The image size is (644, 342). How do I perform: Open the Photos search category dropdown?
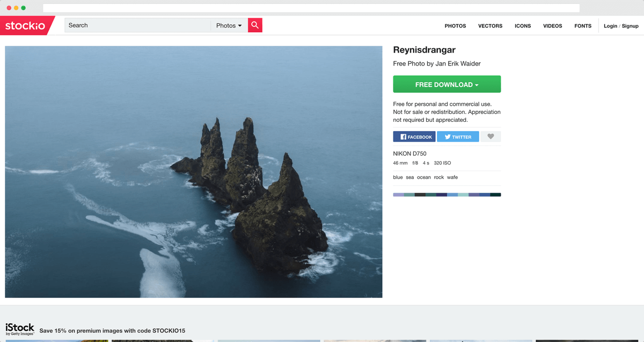pyautogui.click(x=229, y=25)
